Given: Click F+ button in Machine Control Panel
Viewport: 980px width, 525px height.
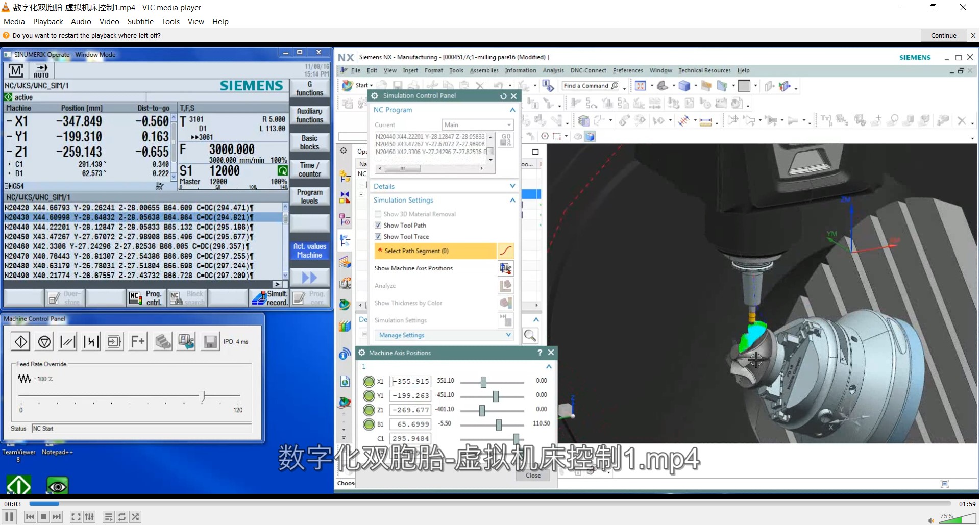Looking at the screenshot, I should [138, 341].
